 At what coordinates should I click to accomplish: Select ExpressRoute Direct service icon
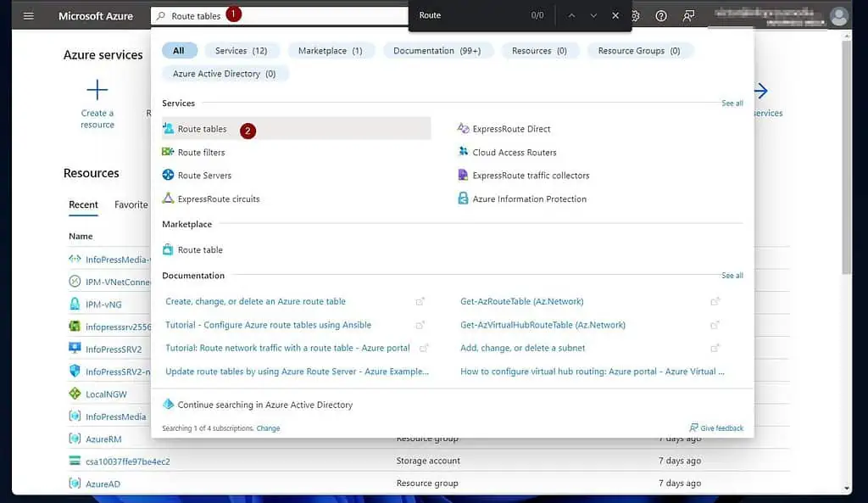(x=463, y=129)
